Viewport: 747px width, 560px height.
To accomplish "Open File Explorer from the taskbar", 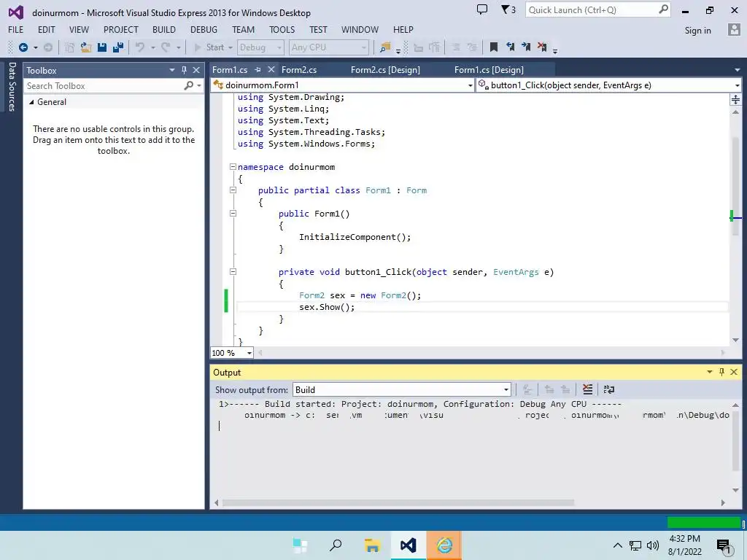I will coord(372,545).
